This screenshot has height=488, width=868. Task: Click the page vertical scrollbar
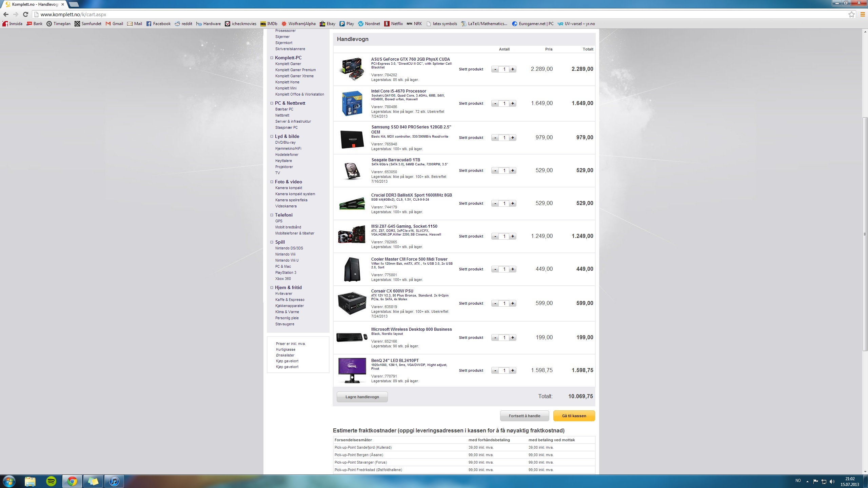click(865, 234)
